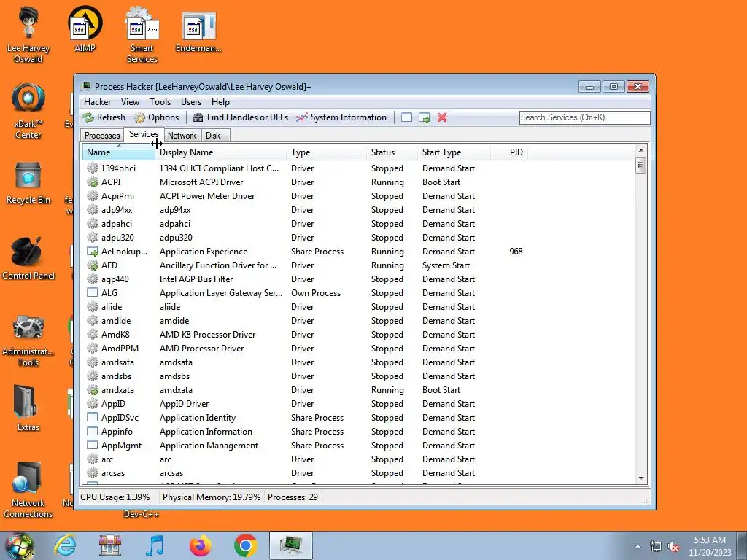Screen dimensions: 747x560
Task: Open Find Handles or DLLs
Action: (x=241, y=117)
